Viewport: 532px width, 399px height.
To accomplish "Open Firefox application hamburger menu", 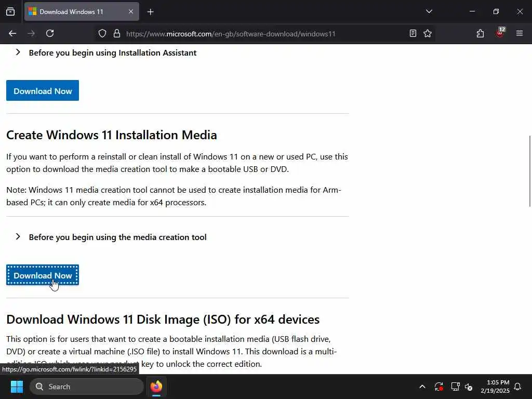I will point(520,33).
